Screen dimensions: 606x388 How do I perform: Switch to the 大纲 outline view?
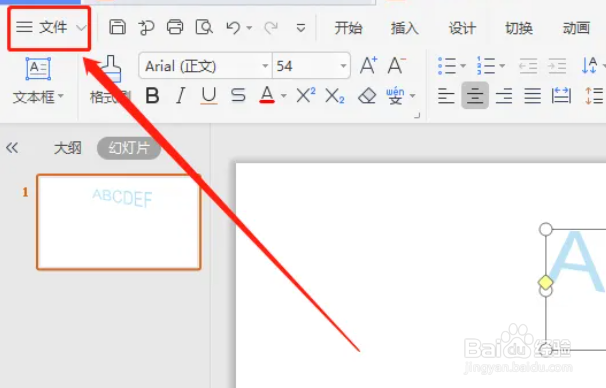68,148
